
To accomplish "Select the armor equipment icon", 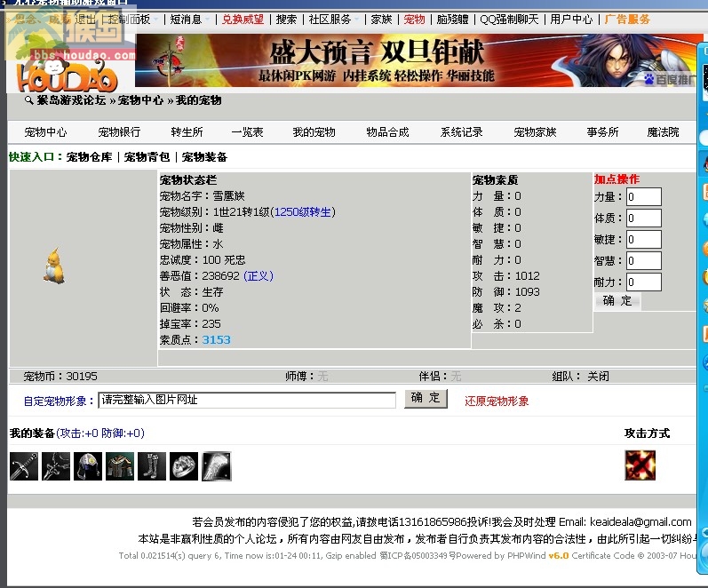I will [x=120, y=466].
